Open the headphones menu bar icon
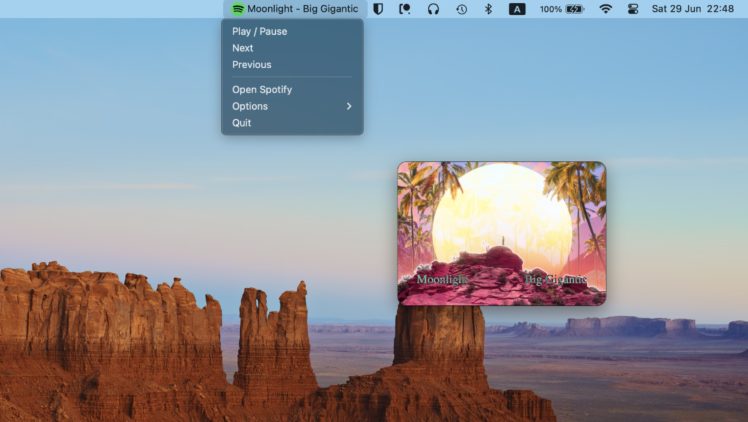748x422 pixels. coord(433,9)
